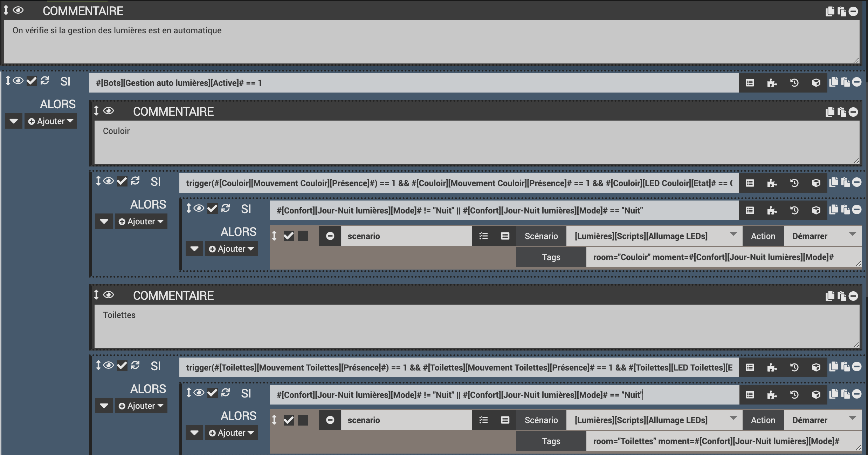Click list icon on Gestion auto lumières row
Screen dimensions: 868x455
(x=750, y=83)
